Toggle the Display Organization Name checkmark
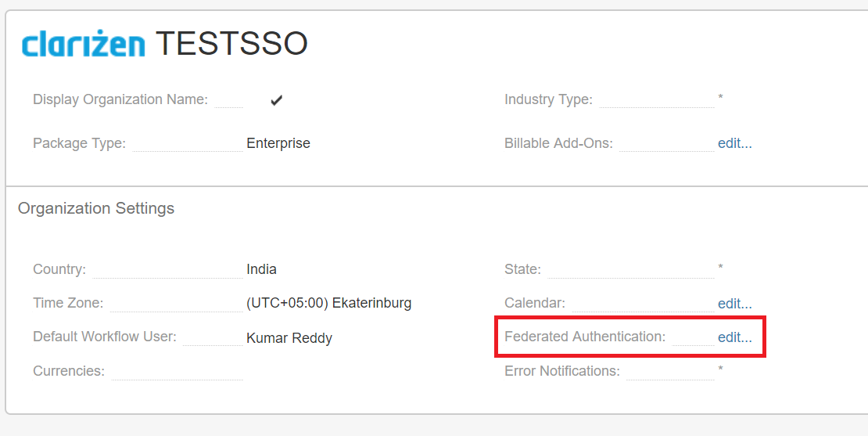 click(276, 100)
